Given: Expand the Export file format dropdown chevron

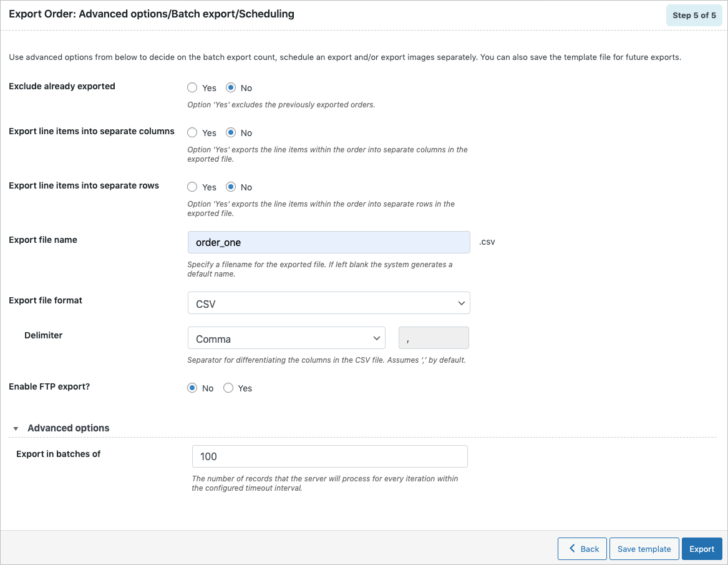Looking at the screenshot, I should (462, 303).
